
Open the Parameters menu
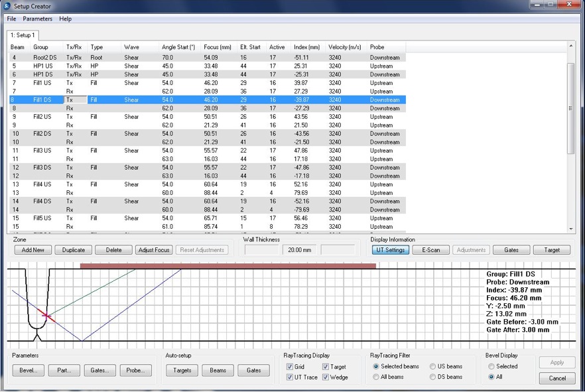click(38, 19)
